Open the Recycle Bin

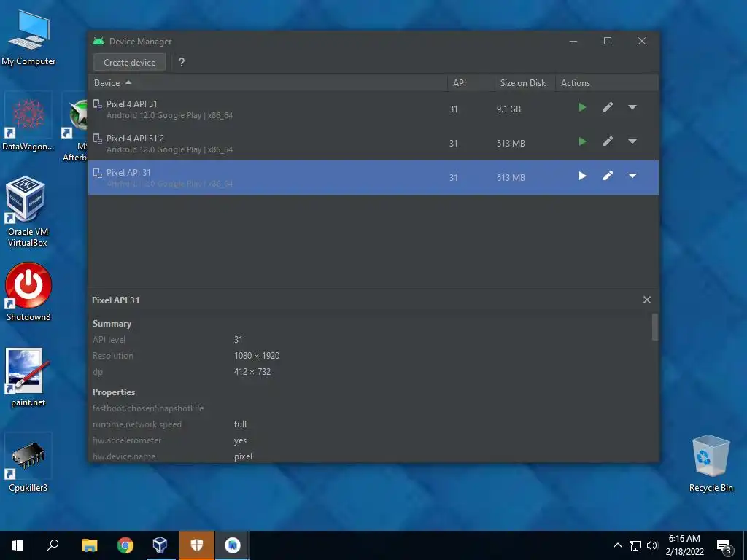click(x=711, y=463)
